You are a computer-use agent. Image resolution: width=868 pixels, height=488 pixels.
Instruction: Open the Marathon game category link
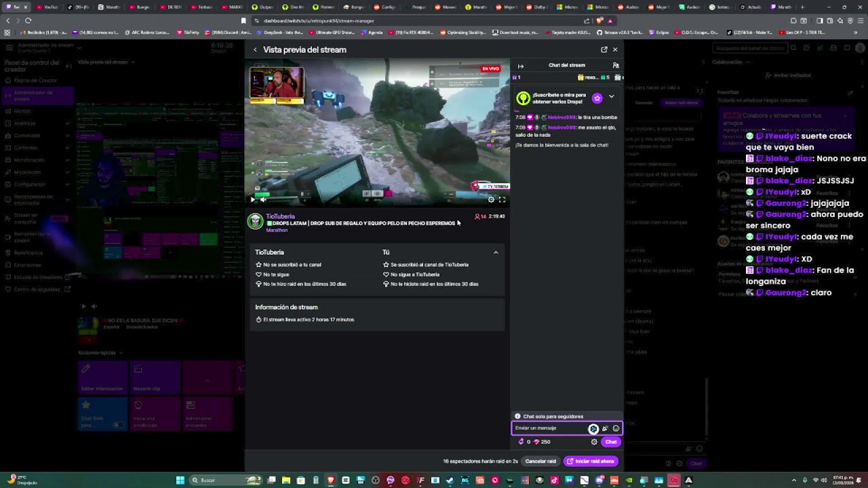277,230
